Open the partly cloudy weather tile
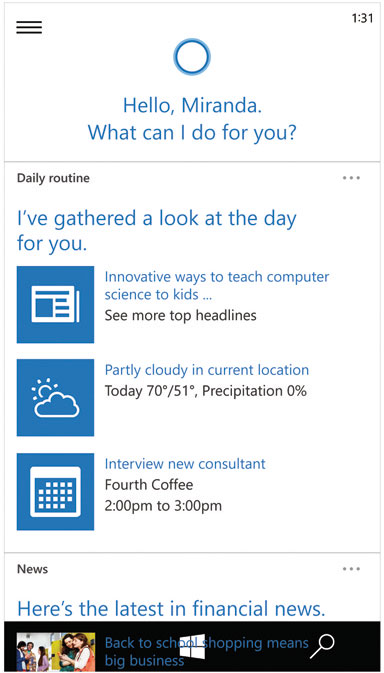This screenshot has height=673, width=384. [55, 397]
